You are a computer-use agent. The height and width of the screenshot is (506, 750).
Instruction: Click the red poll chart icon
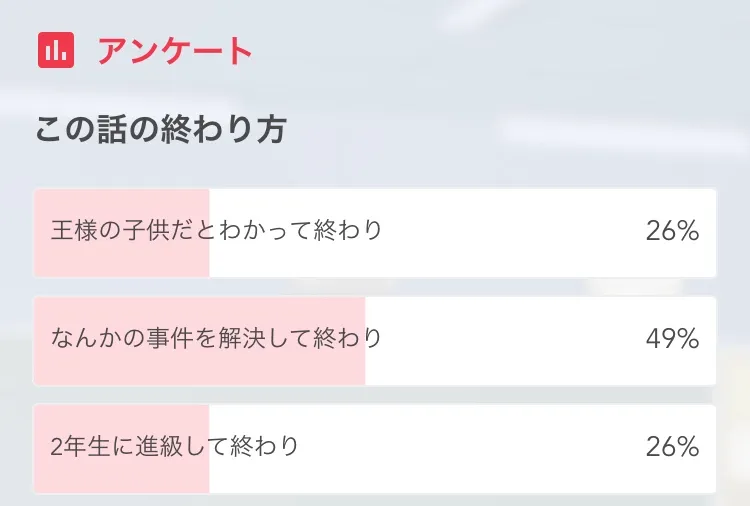[57, 50]
